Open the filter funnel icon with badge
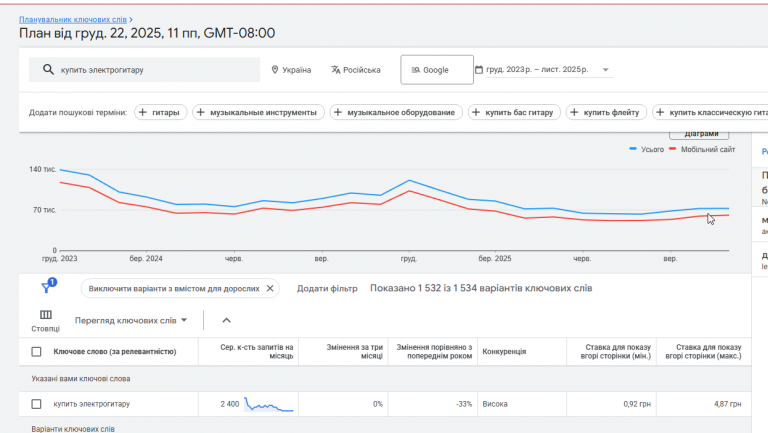 click(x=48, y=286)
